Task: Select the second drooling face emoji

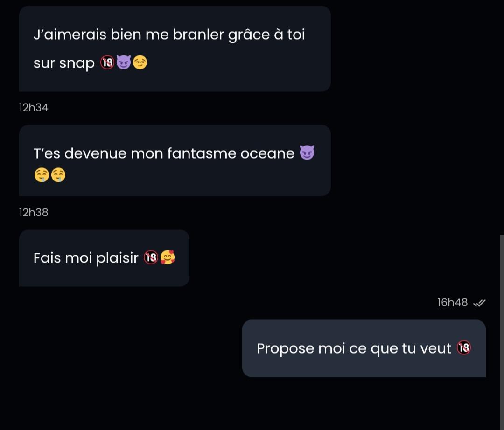Action: [x=58, y=175]
